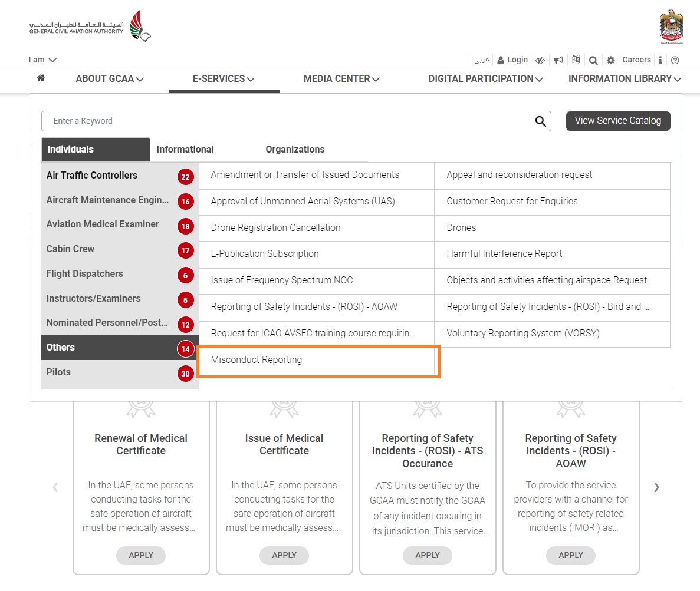This screenshot has width=700, height=591.
Task: Select Air Traffic Controllers category
Action: click(120, 176)
